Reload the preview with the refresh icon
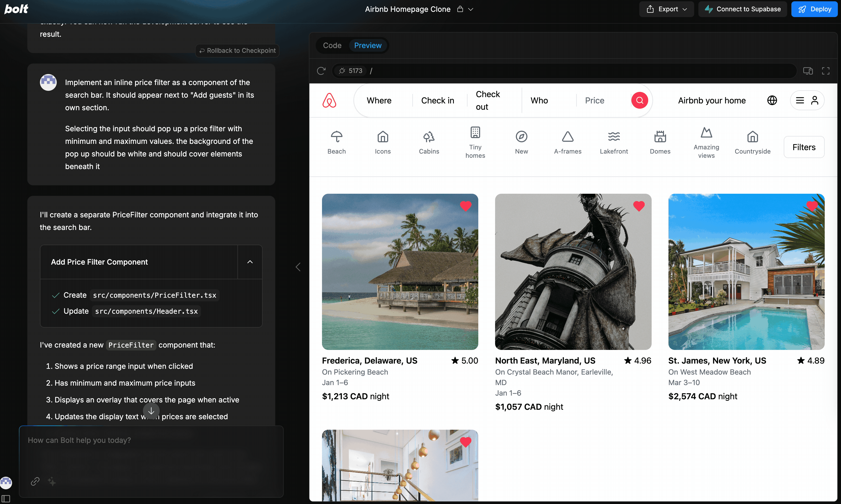 pyautogui.click(x=321, y=71)
